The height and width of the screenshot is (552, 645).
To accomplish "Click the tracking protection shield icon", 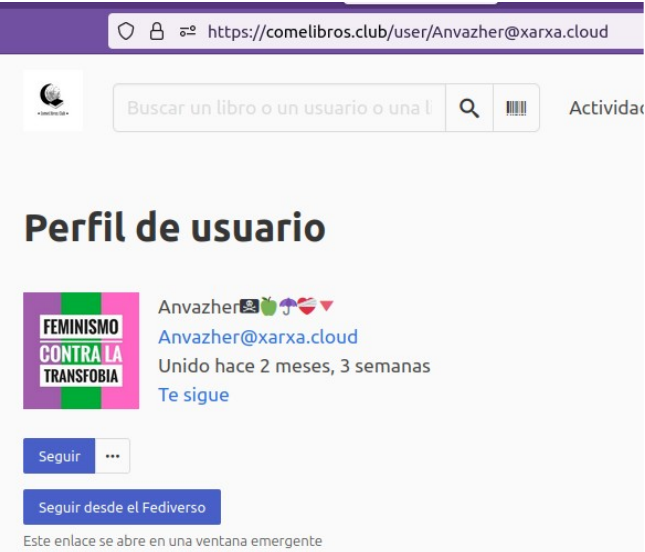I will (x=126, y=31).
